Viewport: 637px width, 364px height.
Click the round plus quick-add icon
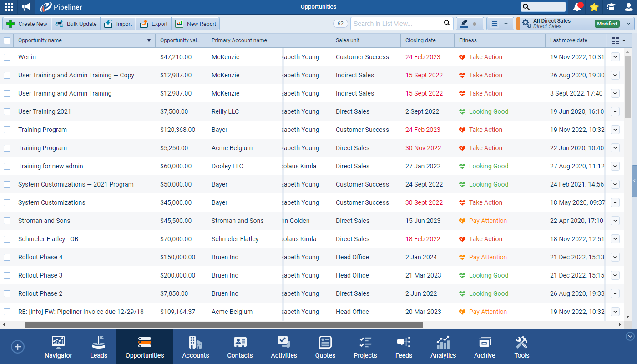coord(18,347)
